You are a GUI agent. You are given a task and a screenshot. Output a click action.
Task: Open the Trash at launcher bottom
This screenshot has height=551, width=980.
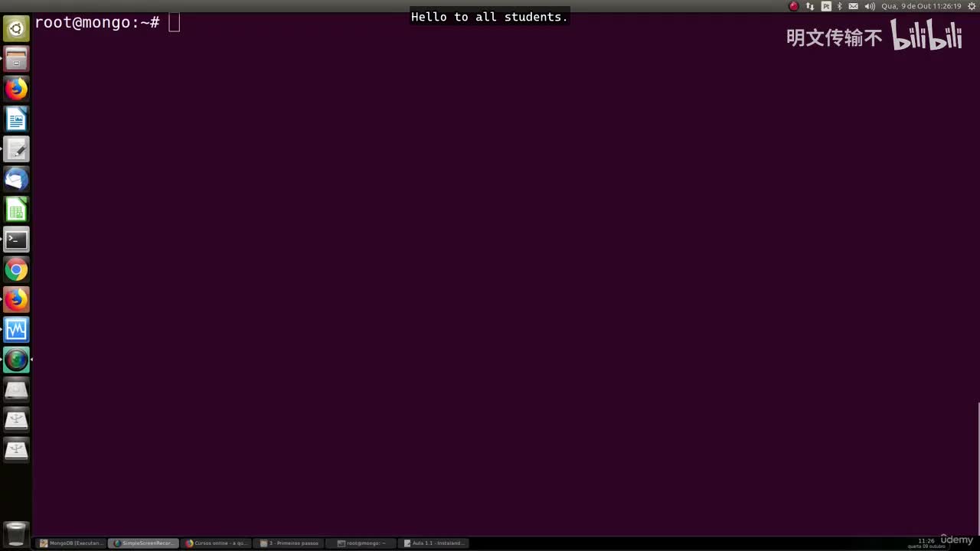point(16,533)
